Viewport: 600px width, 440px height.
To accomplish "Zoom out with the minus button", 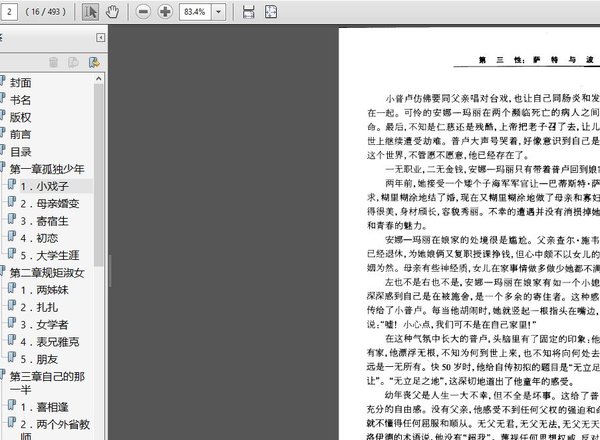I will tap(143, 12).
